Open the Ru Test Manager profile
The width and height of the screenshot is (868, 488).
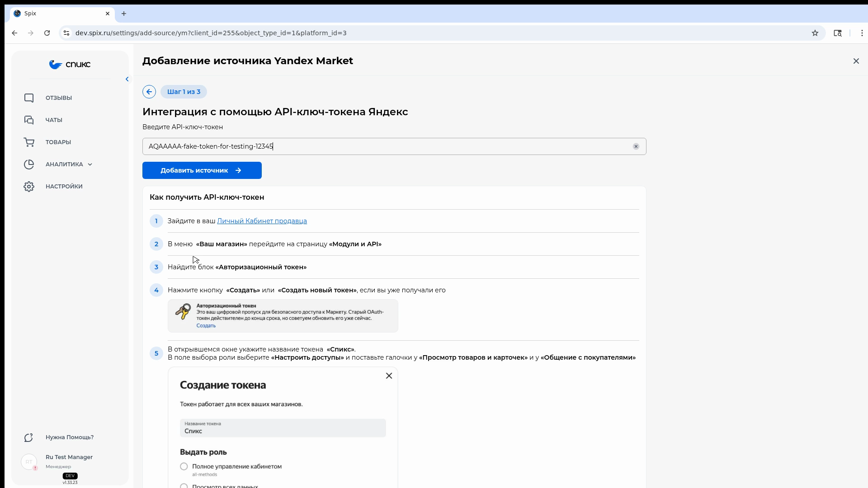coord(69,457)
